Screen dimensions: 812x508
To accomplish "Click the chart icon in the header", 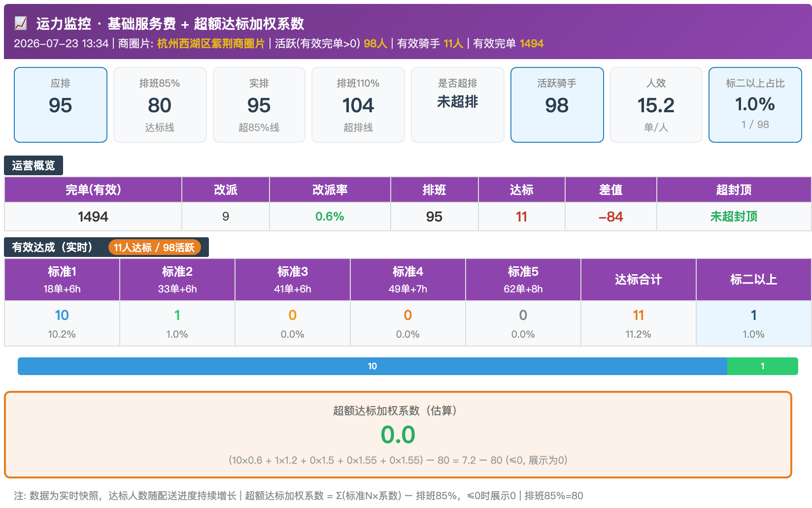I will pos(21,23).
